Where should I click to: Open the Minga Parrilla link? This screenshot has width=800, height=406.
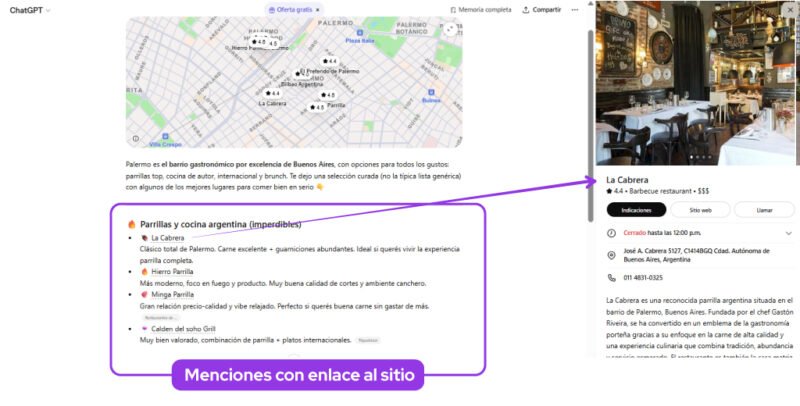click(x=172, y=294)
